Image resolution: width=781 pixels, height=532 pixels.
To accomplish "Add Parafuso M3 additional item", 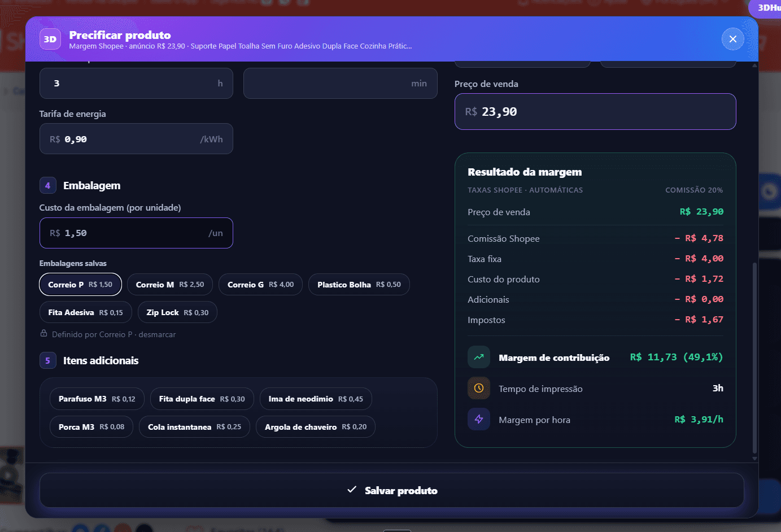I will 97,399.
